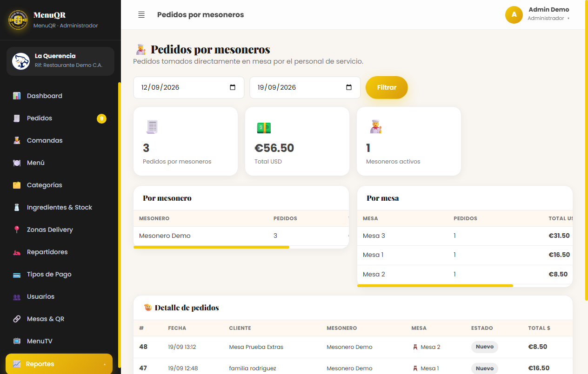
Task: Click the Admin Demo name
Action: [549, 9]
